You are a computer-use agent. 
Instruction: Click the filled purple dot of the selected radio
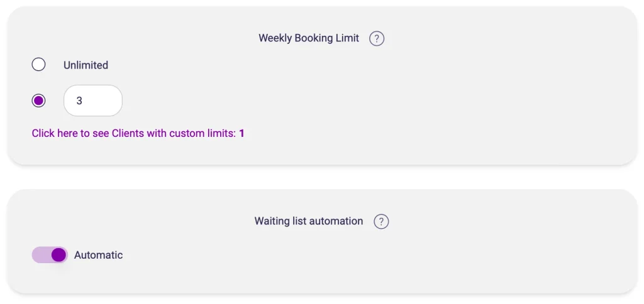click(x=38, y=100)
